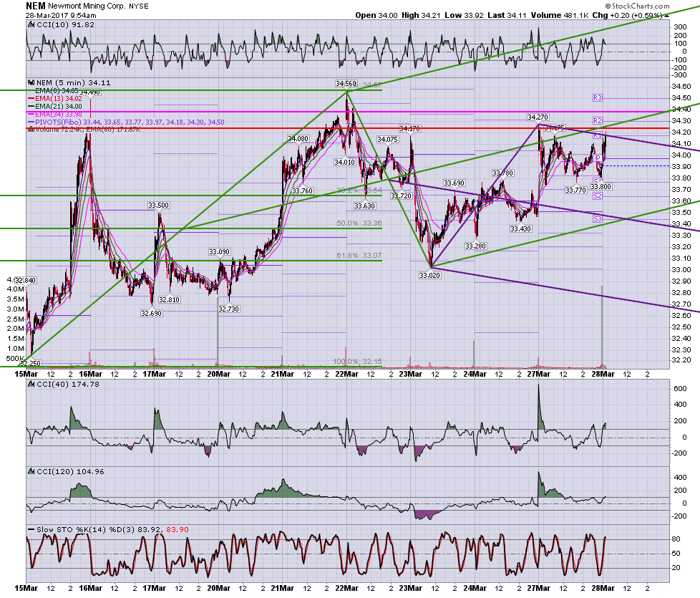Click the 100.0%: 32.15 Fibonacci label
Image resolution: width=700 pixels, height=598 pixels.
[x=357, y=361]
